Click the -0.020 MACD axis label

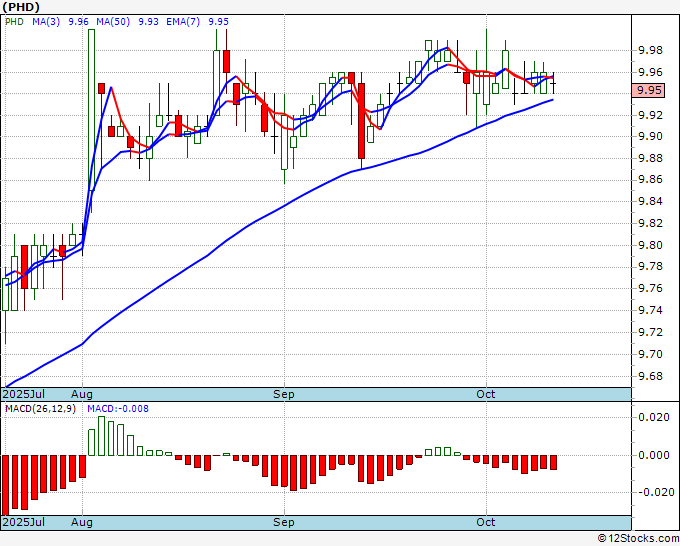tap(657, 493)
